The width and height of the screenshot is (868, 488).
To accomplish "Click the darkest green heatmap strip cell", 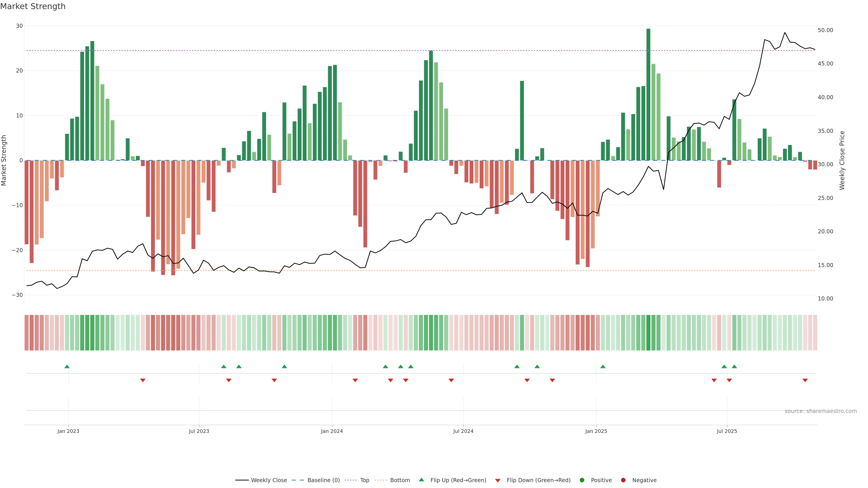I will 648,333.
